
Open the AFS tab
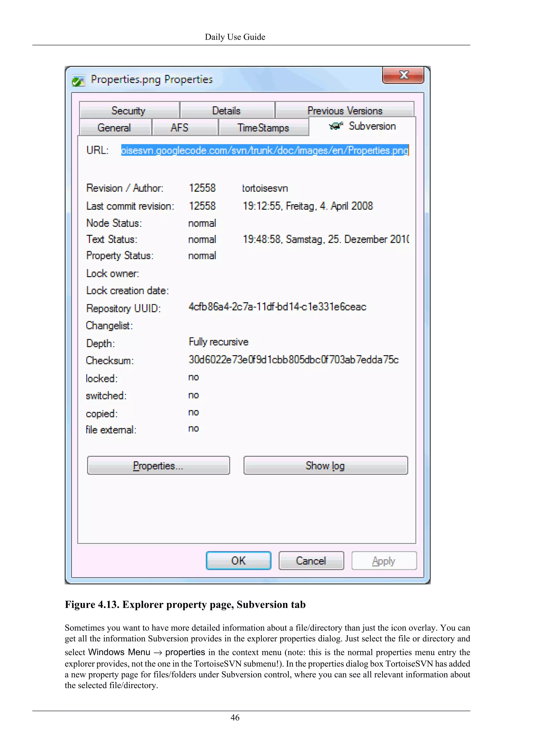point(185,127)
